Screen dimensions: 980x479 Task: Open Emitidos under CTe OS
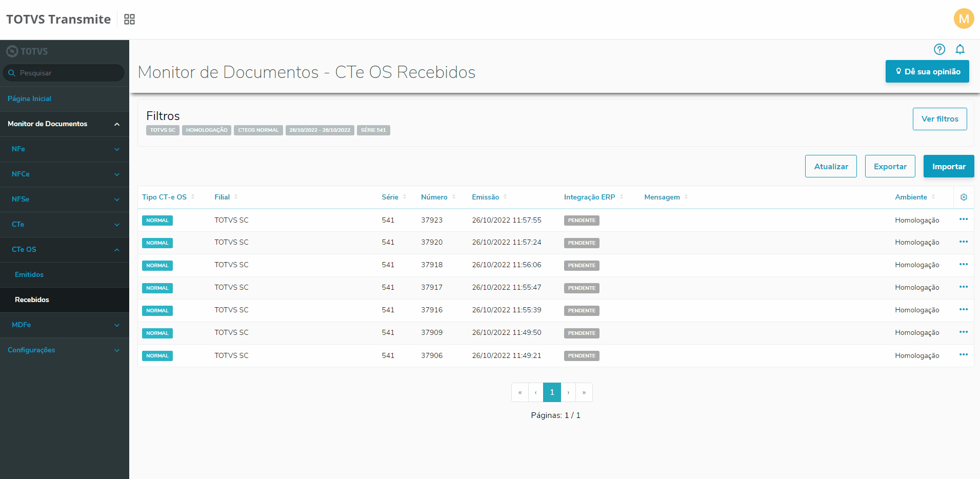65,275
